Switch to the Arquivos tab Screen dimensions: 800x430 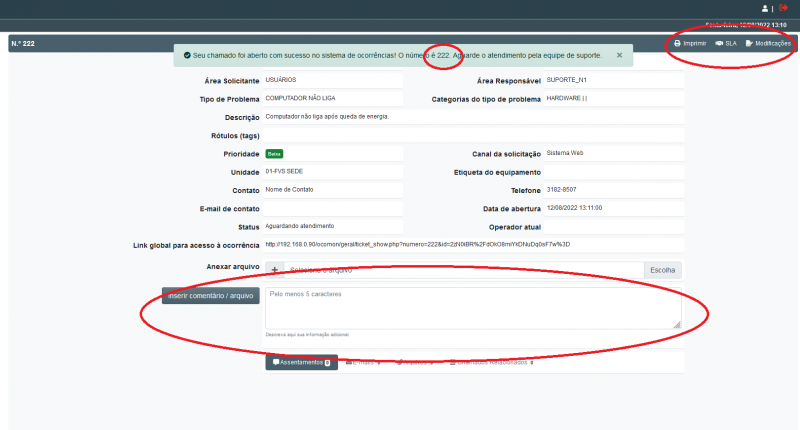tap(417, 362)
